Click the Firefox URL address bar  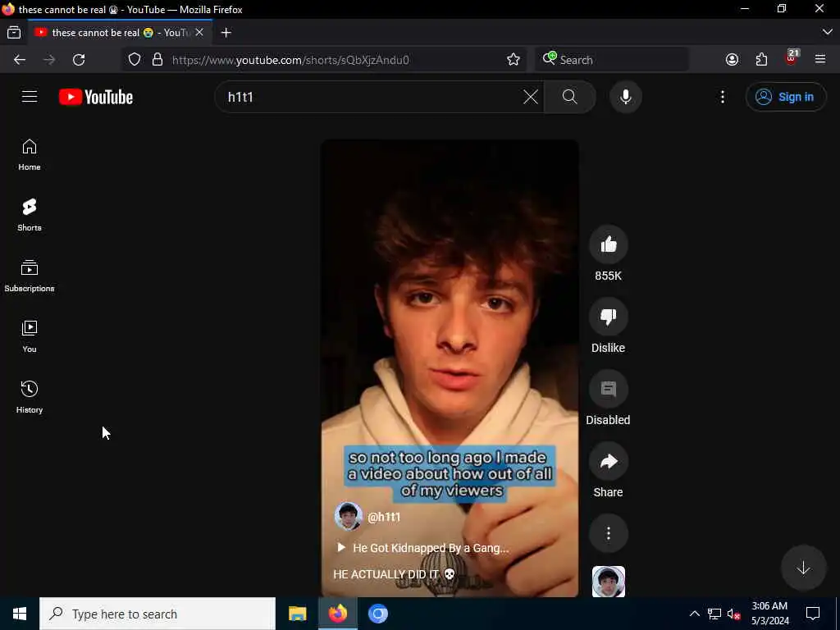[x=324, y=60]
